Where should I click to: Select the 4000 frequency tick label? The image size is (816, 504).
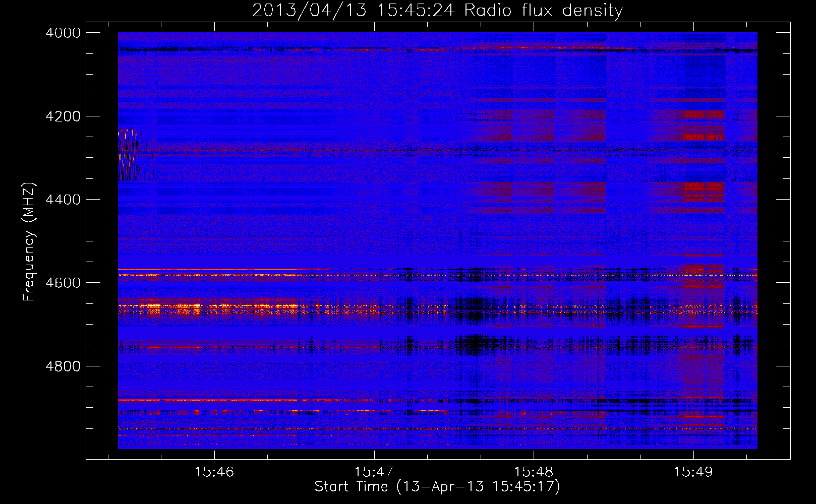click(63, 33)
